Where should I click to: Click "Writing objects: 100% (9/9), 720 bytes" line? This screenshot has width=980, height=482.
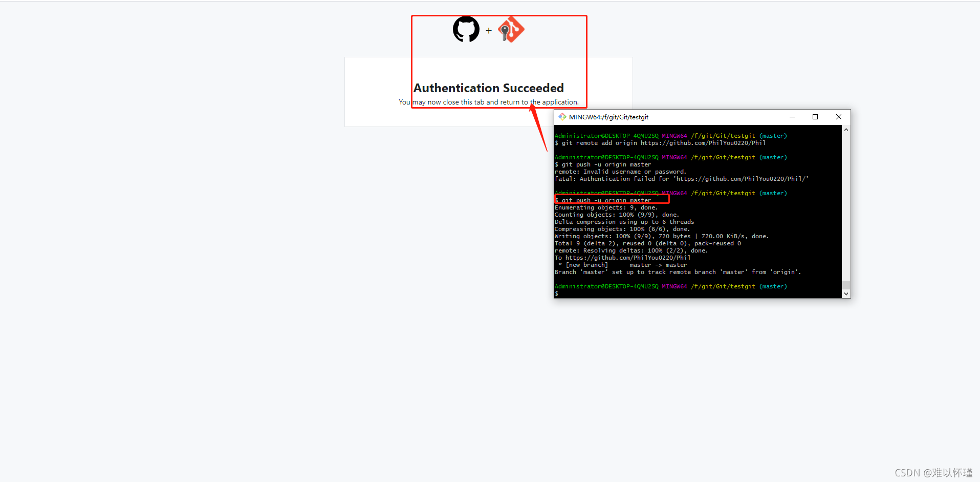pos(662,236)
